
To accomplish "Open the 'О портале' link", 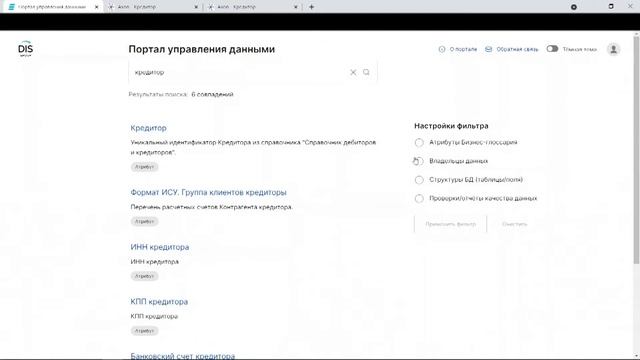I will click(x=463, y=49).
